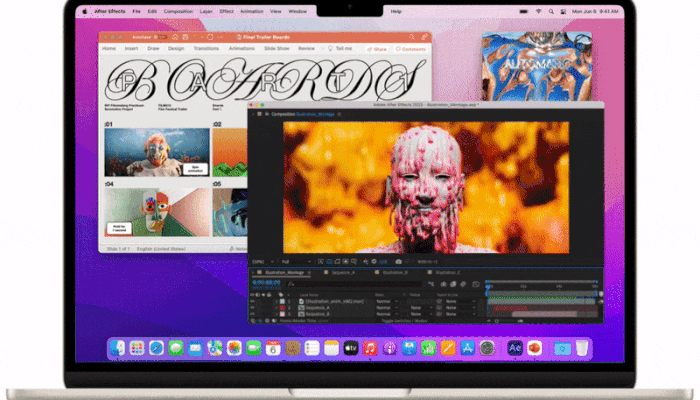
Task: Open Mail from the Dock
Action: coord(195,348)
